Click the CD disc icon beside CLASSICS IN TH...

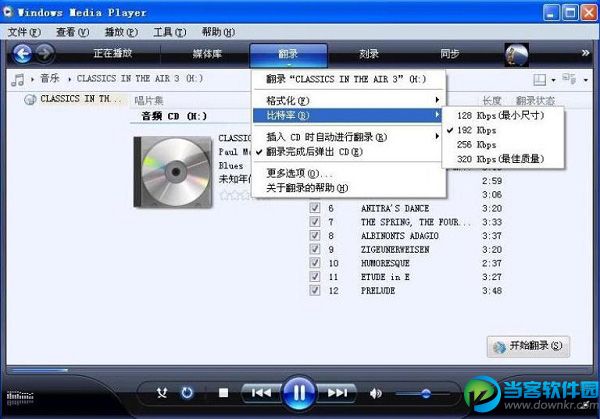click(x=30, y=99)
